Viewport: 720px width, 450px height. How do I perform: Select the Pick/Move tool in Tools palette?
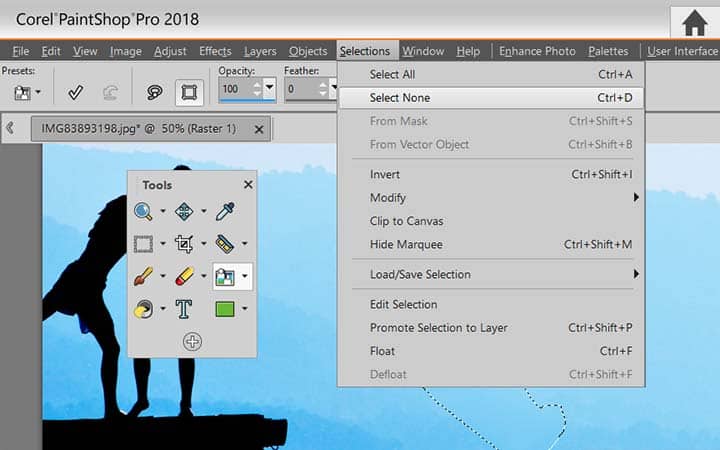point(184,212)
